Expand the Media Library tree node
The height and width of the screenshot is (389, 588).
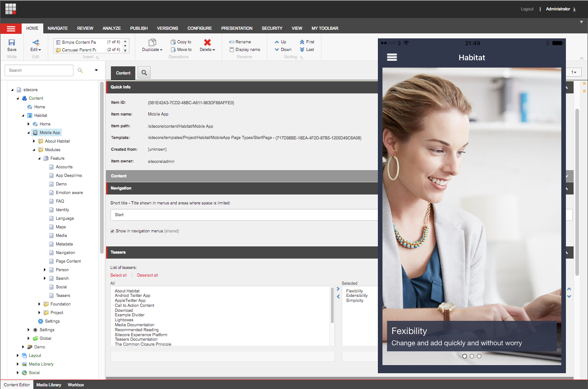(18, 364)
